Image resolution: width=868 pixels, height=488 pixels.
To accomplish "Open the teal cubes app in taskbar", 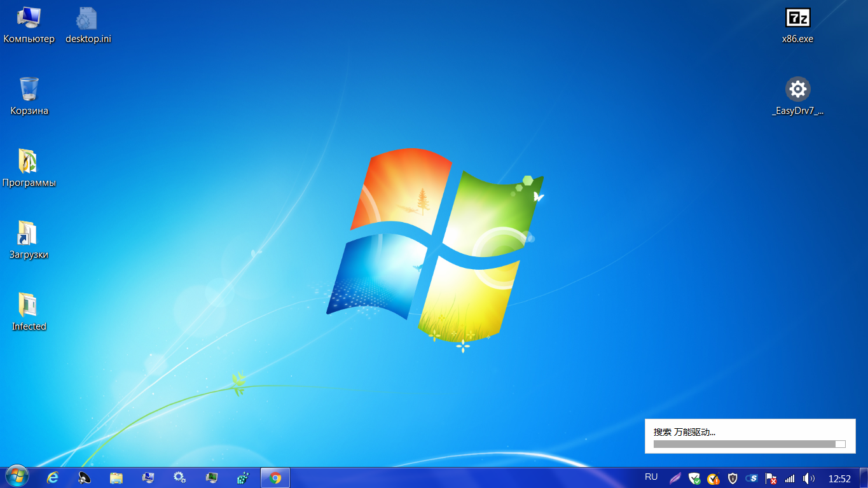I will click(244, 478).
